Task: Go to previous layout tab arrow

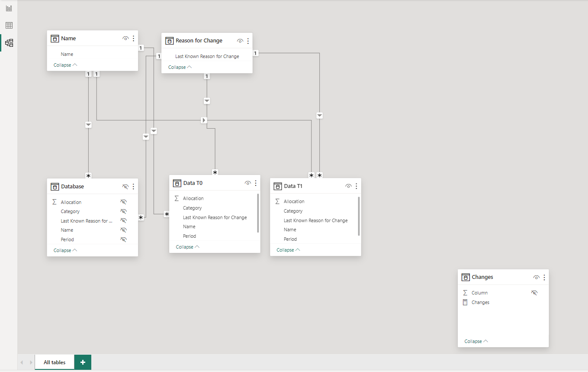Action: [22, 362]
